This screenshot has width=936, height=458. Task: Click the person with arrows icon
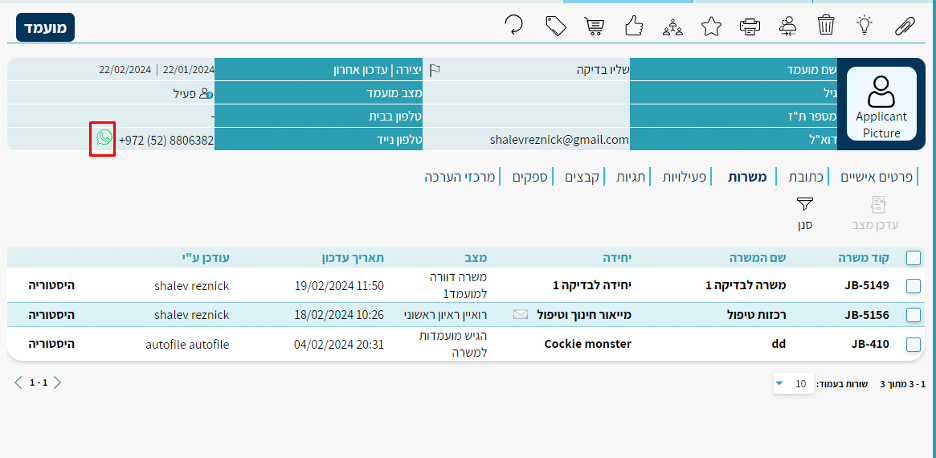788,26
